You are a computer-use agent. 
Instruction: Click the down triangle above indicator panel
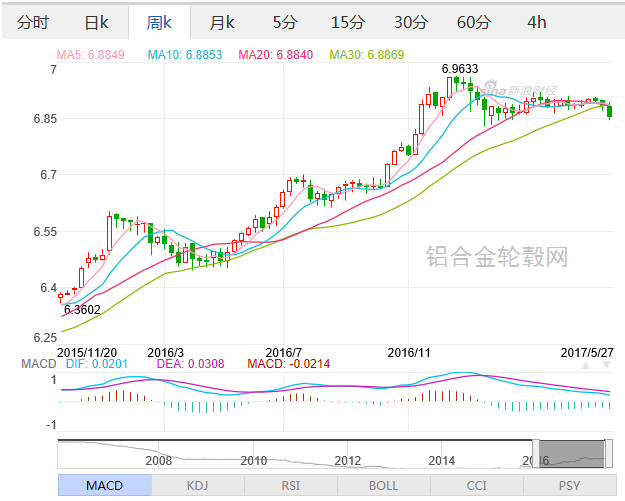(606, 365)
